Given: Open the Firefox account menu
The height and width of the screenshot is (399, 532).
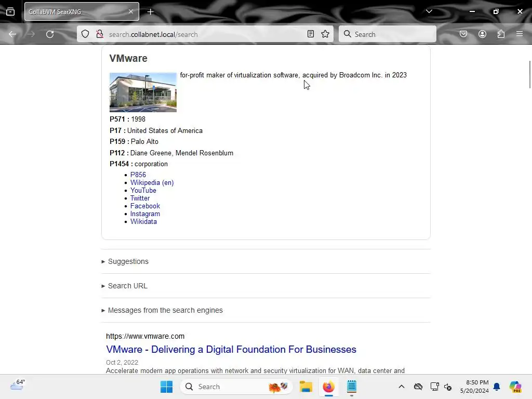Looking at the screenshot, I should click(482, 34).
